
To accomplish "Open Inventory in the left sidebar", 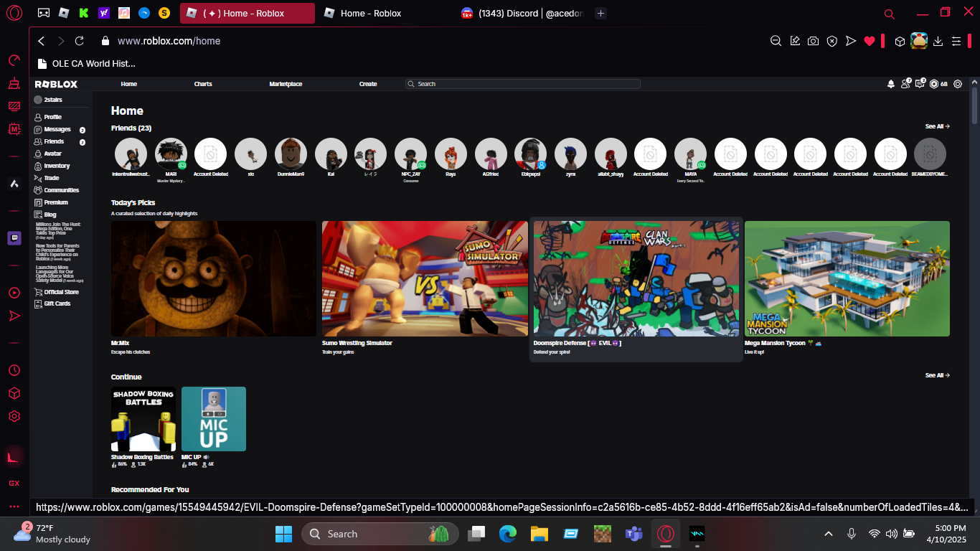I will [57, 166].
